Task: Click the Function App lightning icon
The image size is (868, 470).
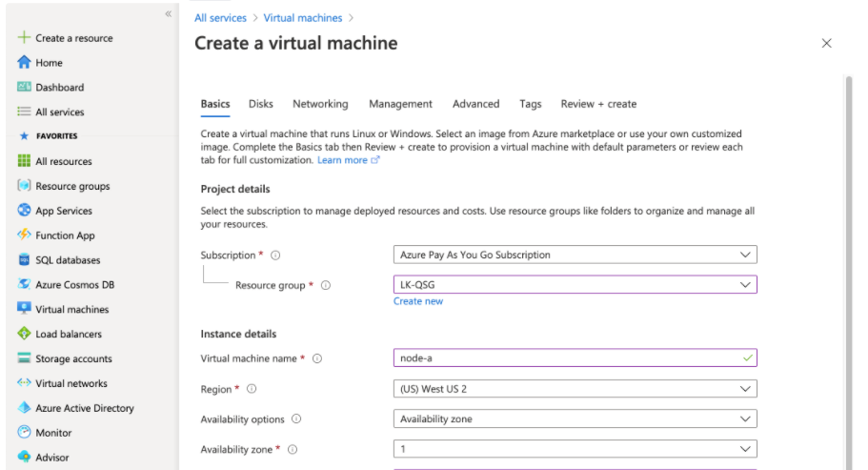Action: (25, 235)
